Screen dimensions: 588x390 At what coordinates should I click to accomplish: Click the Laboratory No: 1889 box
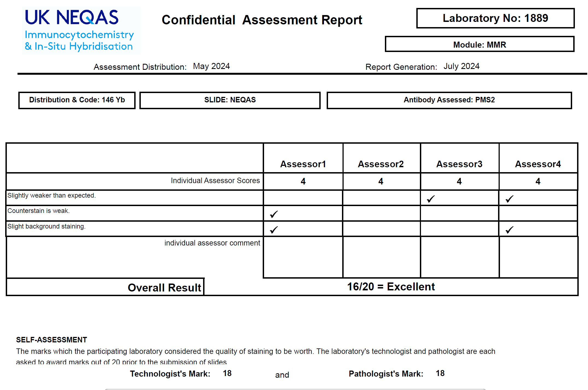click(x=495, y=18)
